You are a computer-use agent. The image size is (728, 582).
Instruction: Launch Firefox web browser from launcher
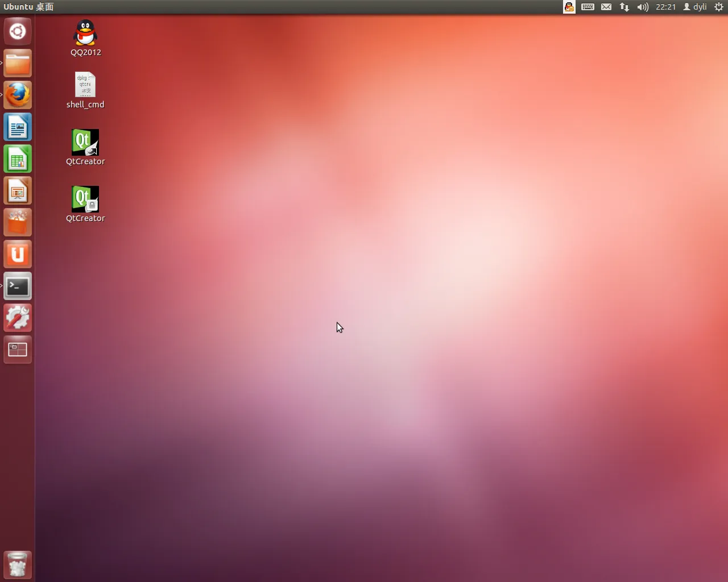[18, 95]
